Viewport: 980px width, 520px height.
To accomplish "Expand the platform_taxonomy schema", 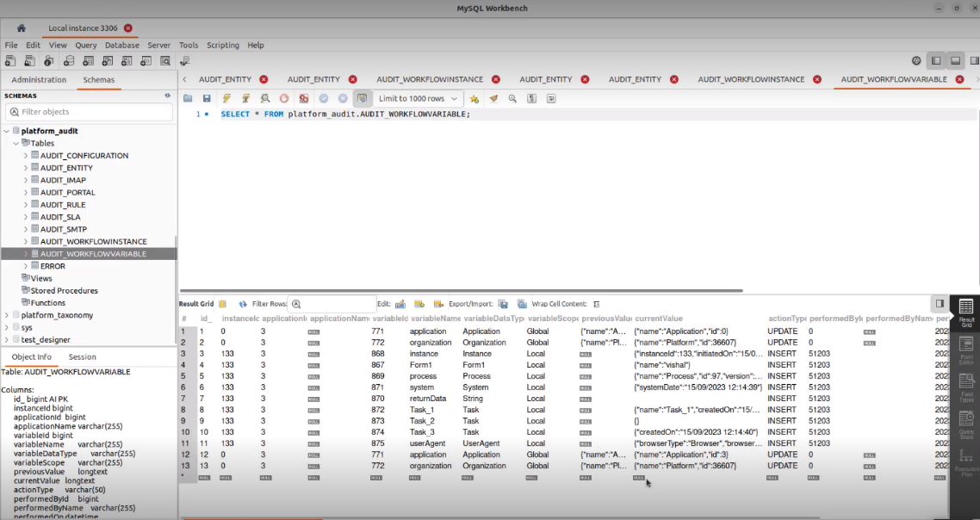I will pos(7,315).
